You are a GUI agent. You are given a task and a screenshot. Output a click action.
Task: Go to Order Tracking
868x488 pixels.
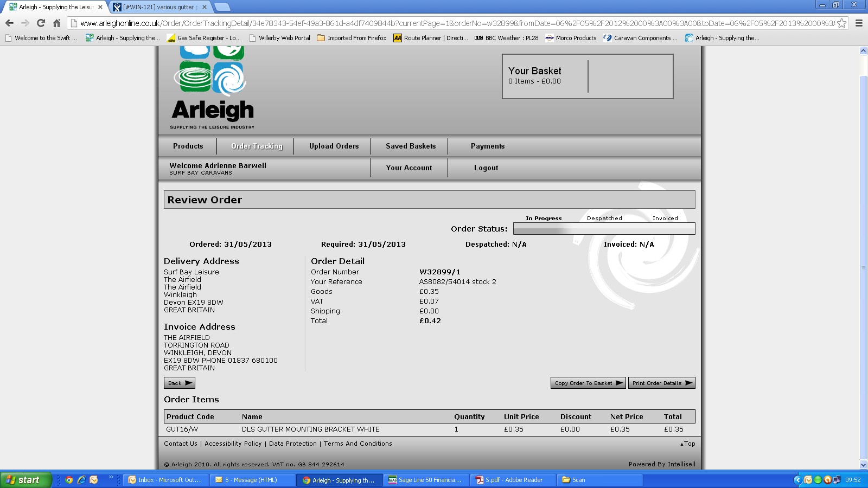pyautogui.click(x=257, y=146)
